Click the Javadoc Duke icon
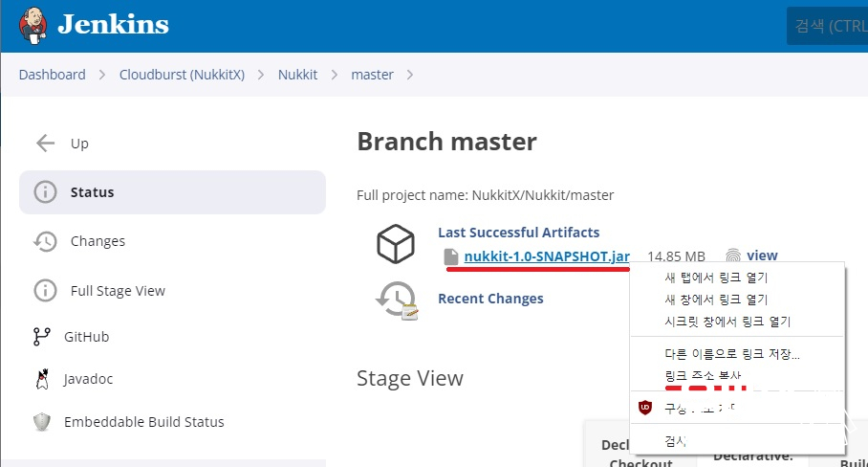Image resolution: width=868 pixels, height=467 pixels. (x=42, y=379)
